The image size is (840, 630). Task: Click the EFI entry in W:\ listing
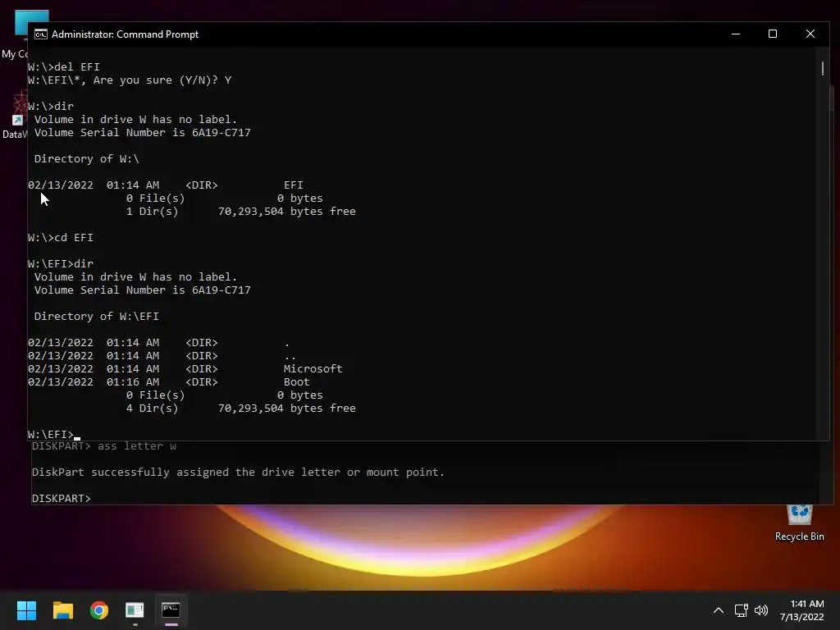point(166,185)
